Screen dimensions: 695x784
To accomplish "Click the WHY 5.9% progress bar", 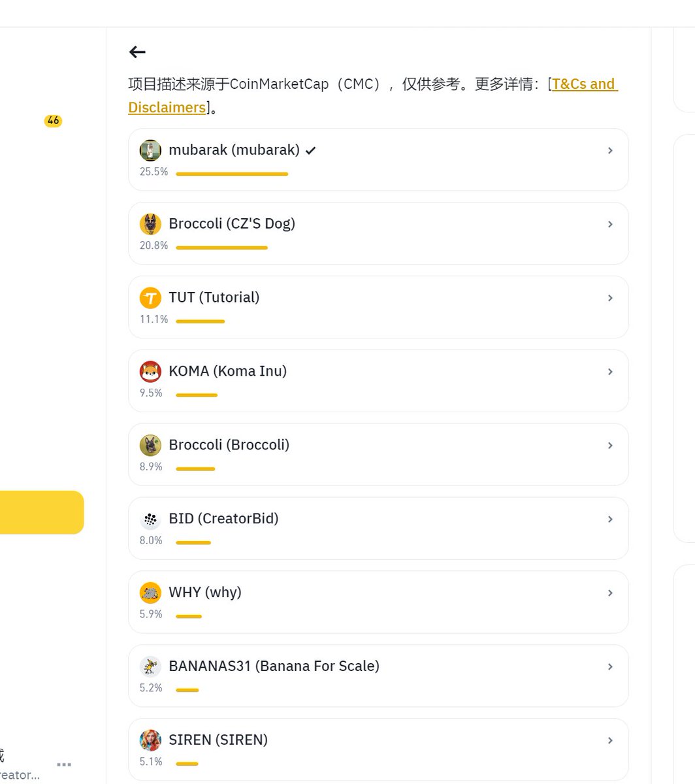I will click(x=189, y=617).
